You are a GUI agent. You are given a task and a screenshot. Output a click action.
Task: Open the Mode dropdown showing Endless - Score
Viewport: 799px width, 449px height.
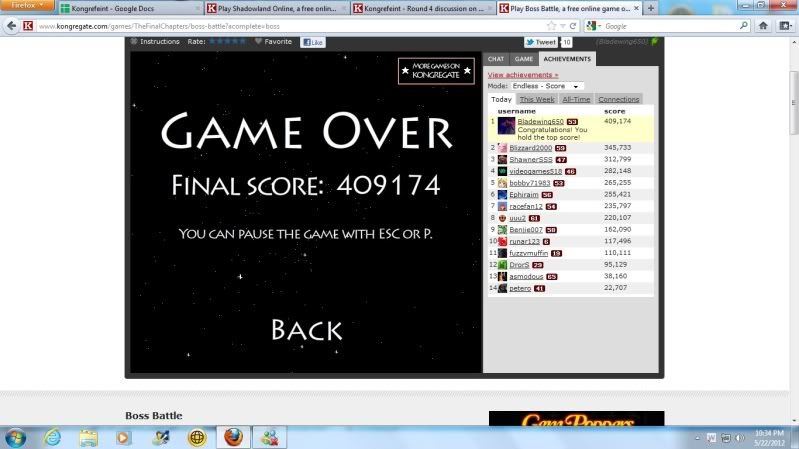coord(547,86)
